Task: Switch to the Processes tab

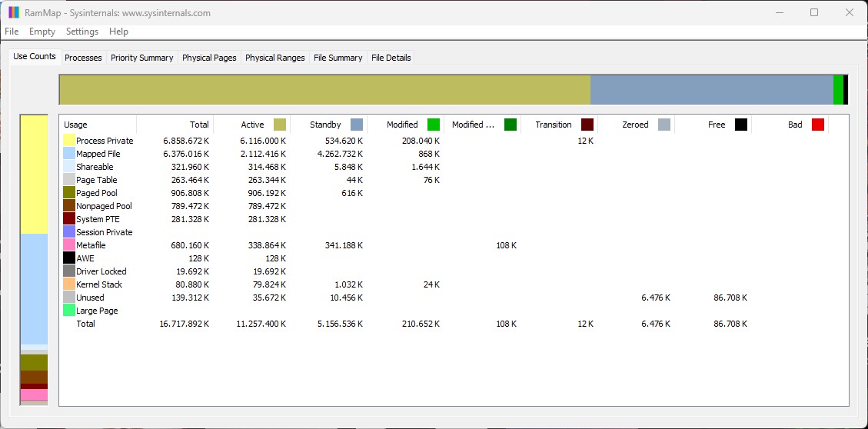Action: [83, 58]
